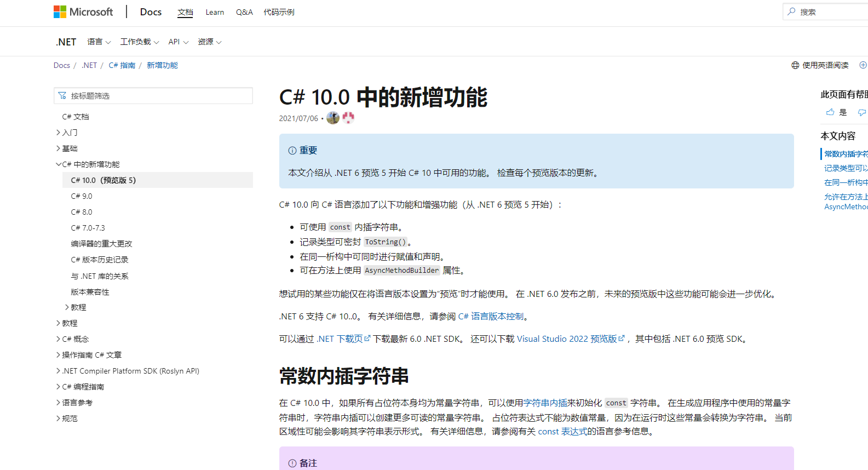Screen dimensions: 868x470
Task: Click the C# 语言版本控制 link
Action: pos(491,317)
